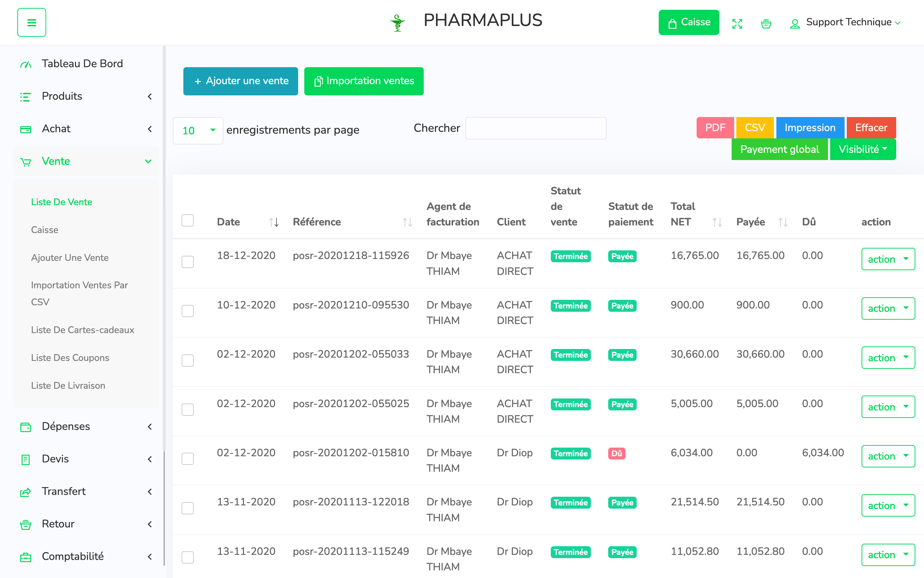Open Importation Ventes Par CSV item
Image resolution: width=924 pixels, height=578 pixels.
point(79,294)
